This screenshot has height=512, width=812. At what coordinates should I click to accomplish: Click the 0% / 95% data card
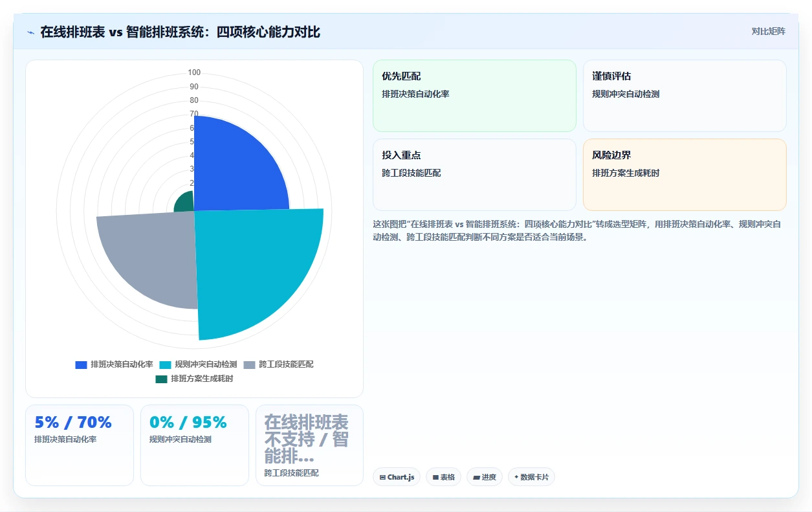195,445
